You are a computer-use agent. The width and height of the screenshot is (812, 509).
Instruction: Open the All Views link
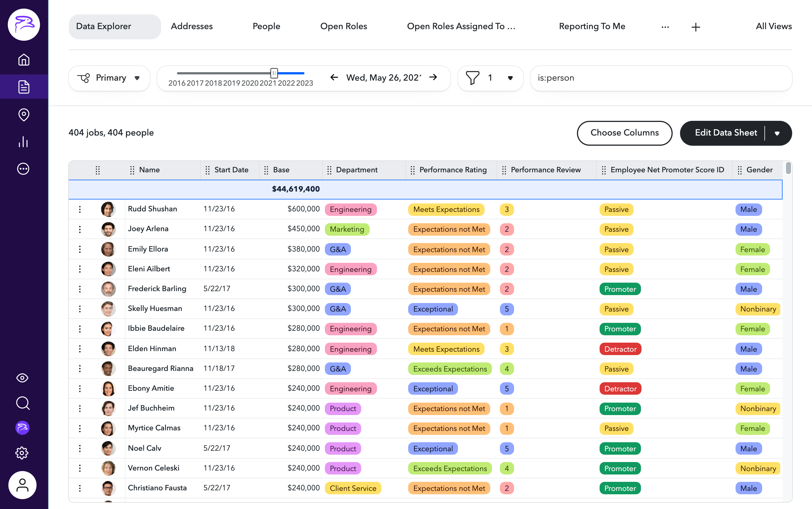[773, 26]
